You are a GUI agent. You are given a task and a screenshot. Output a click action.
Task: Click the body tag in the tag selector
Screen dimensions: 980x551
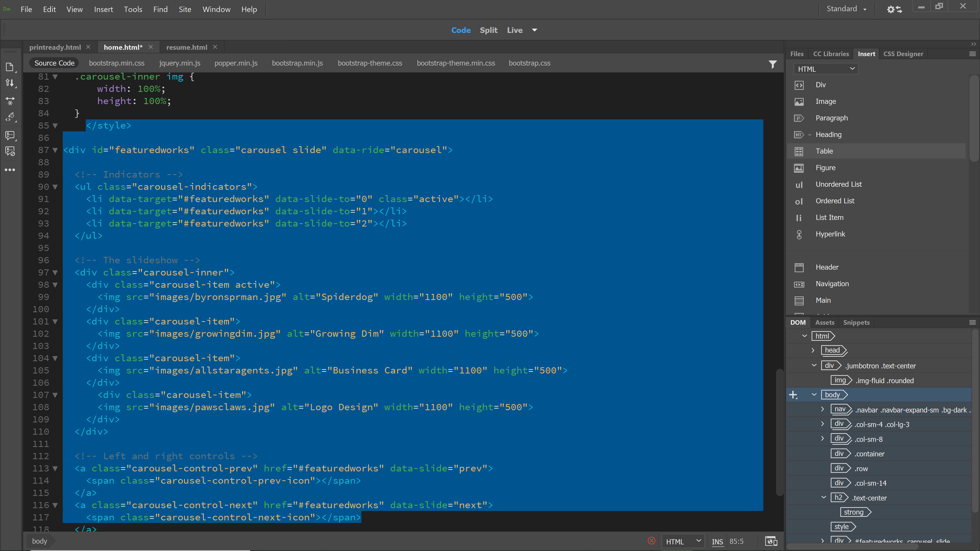coord(40,541)
